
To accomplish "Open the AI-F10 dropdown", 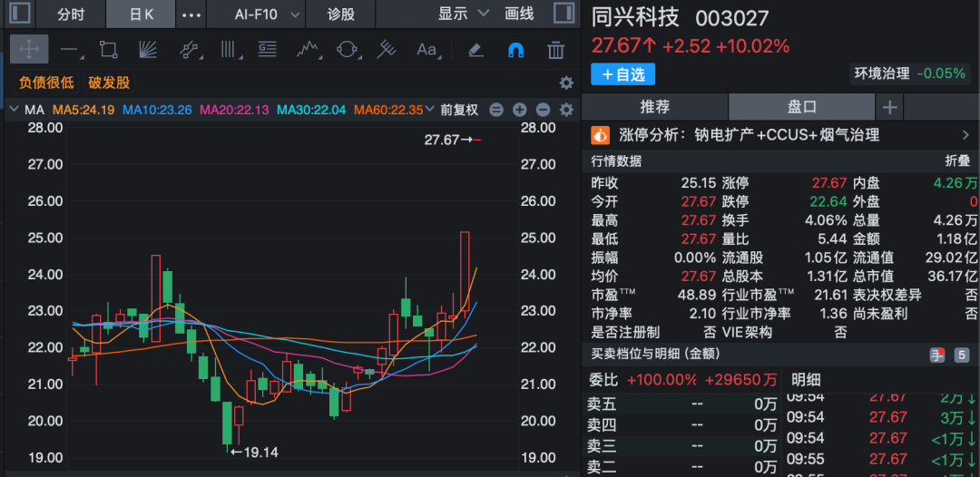I will click(255, 15).
